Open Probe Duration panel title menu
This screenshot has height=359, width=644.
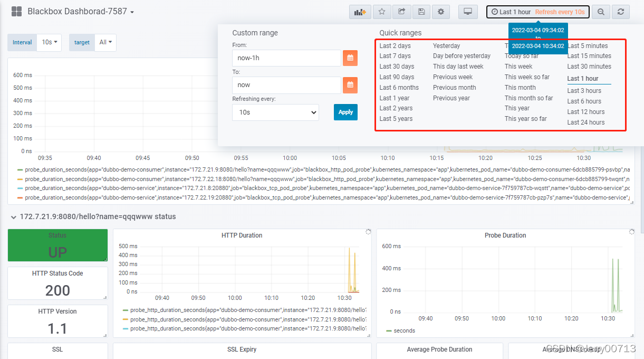(x=505, y=235)
